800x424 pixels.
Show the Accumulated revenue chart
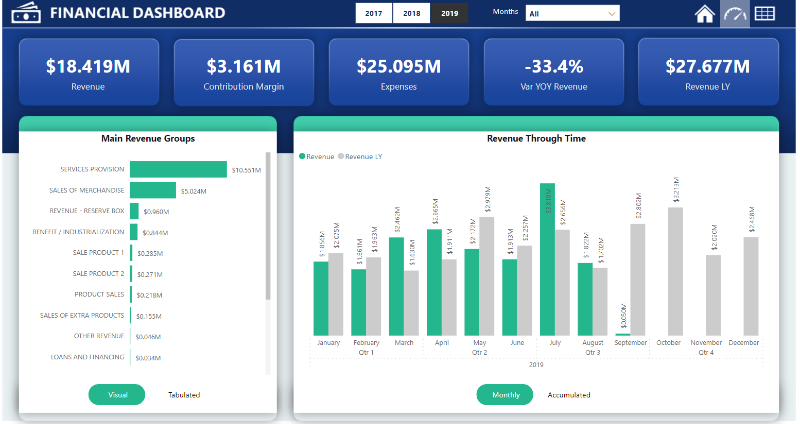569,395
